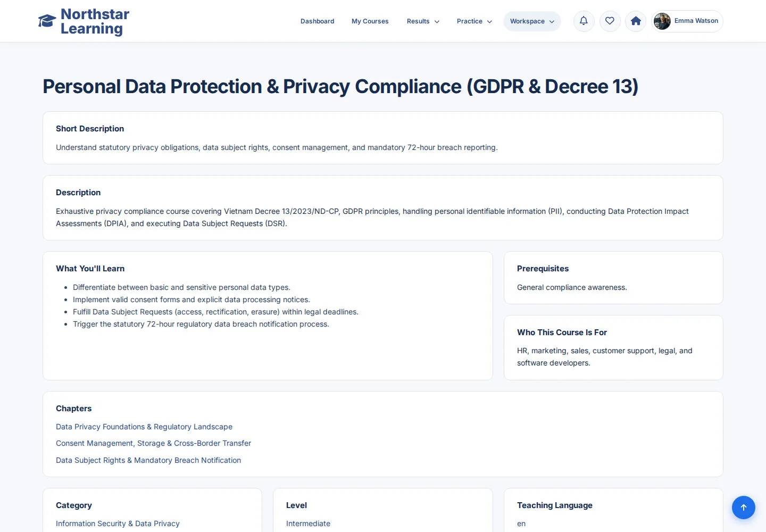Click the 'Trigger the statutory 72-hour' bullet
The height and width of the screenshot is (532, 766).
click(x=201, y=324)
